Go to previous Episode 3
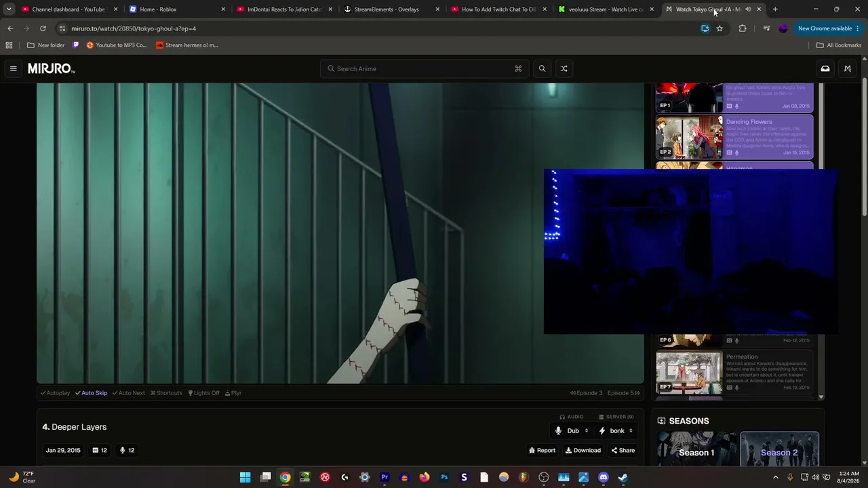This screenshot has width=868, height=488. [586, 393]
